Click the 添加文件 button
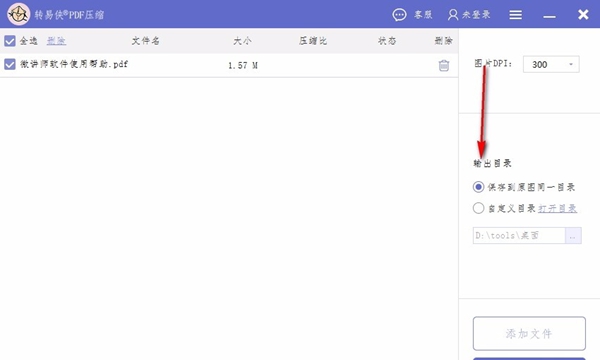Image resolution: width=600 pixels, height=360 pixels. (x=529, y=333)
